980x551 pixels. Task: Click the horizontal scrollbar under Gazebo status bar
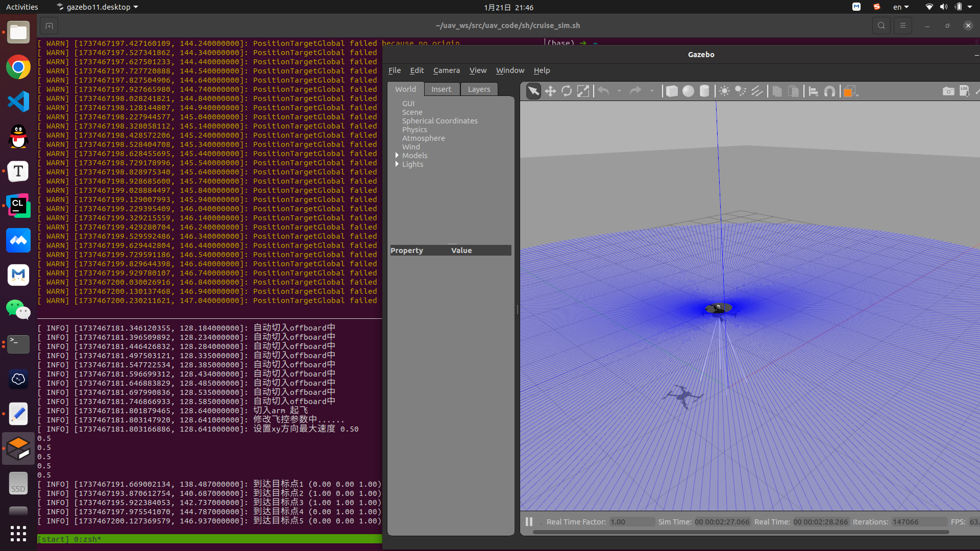coord(741,532)
